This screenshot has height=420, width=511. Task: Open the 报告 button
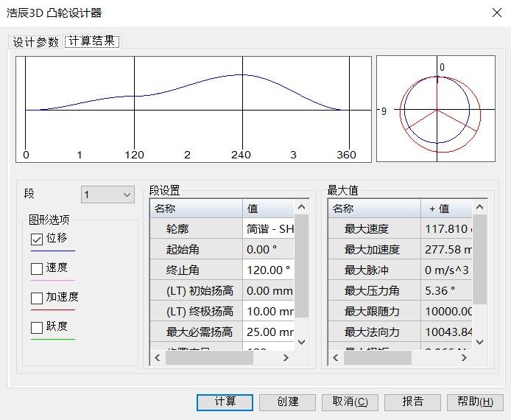(x=412, y=402)
